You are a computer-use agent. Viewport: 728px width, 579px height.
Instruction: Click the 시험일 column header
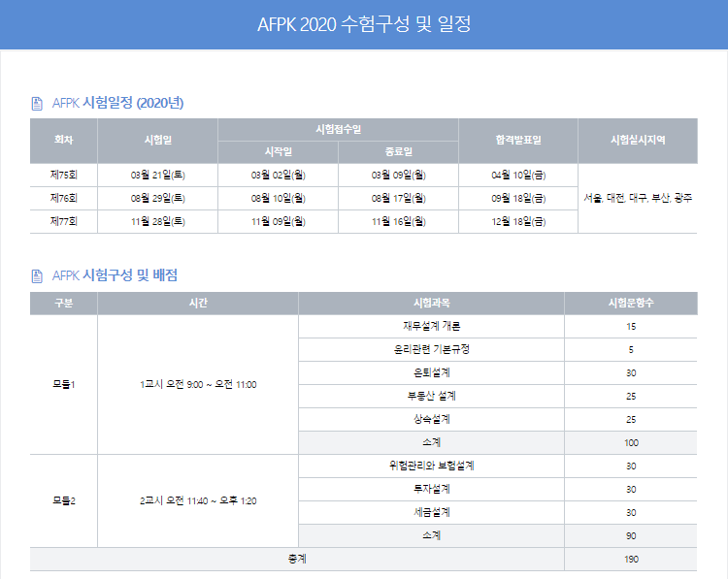coord(158,140)
